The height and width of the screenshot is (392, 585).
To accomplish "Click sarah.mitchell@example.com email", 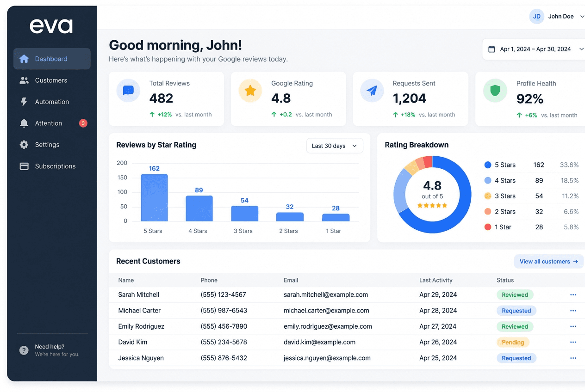I will [326, 294].
